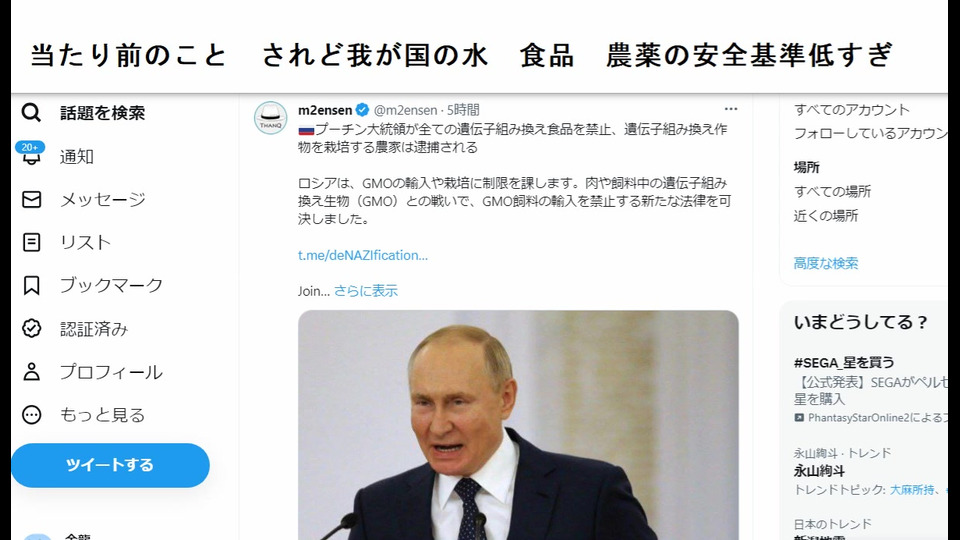Open the 永山絢斗 trend item
Image resolution: width=960 pixels, height=540 pixels.
pos(819,471)
